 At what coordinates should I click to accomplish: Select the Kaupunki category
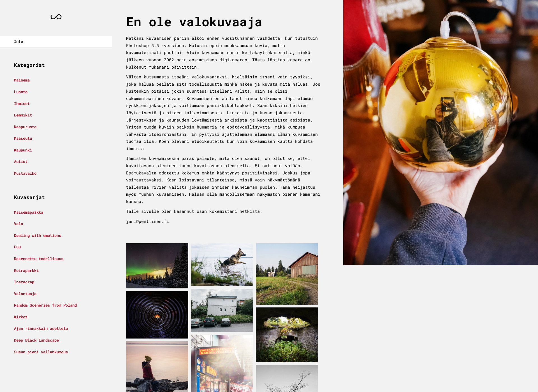click(23, 150)
